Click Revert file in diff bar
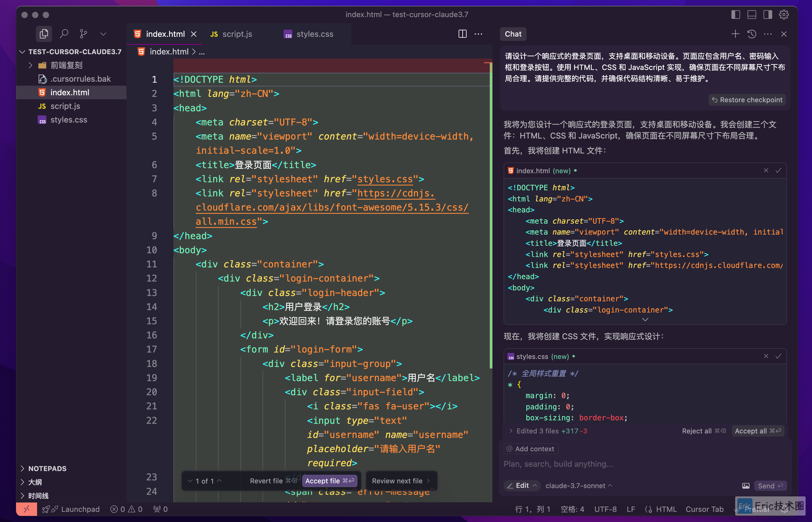 273,481
